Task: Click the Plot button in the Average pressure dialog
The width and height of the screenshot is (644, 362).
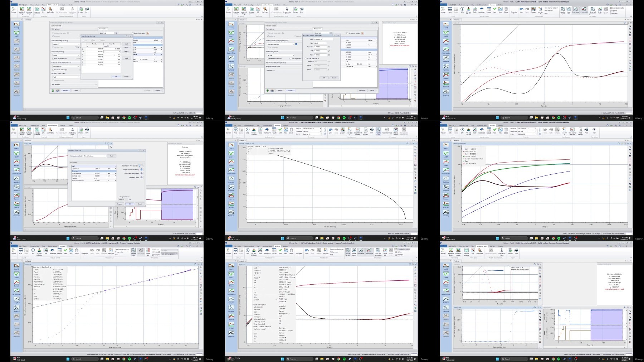Action: (x=111, y=156)
